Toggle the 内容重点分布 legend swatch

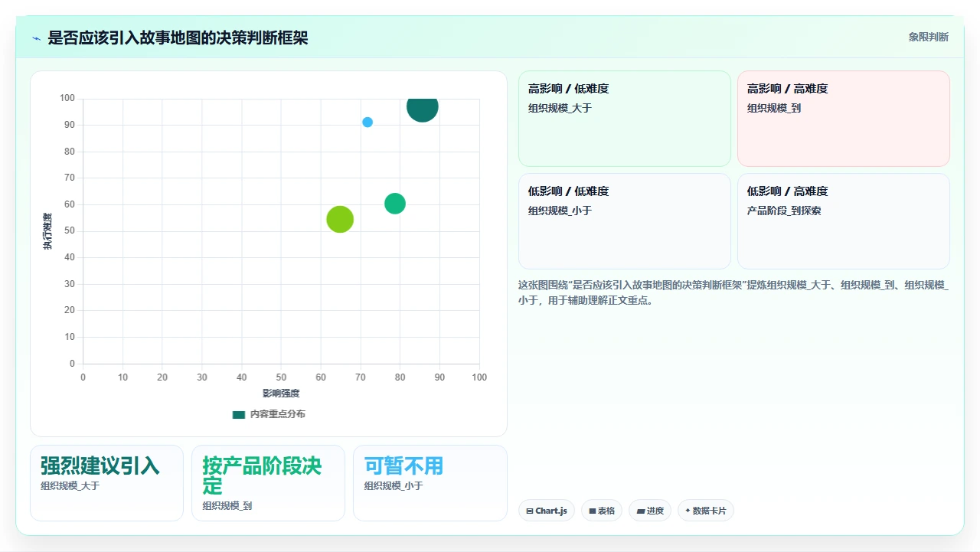[x=239, y=414]
